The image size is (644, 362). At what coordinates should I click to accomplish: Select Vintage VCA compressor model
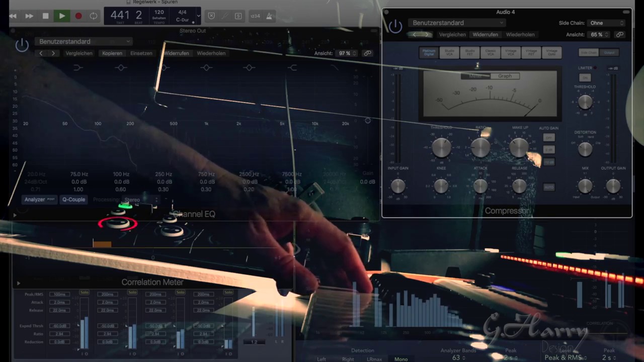pos(511,52)
